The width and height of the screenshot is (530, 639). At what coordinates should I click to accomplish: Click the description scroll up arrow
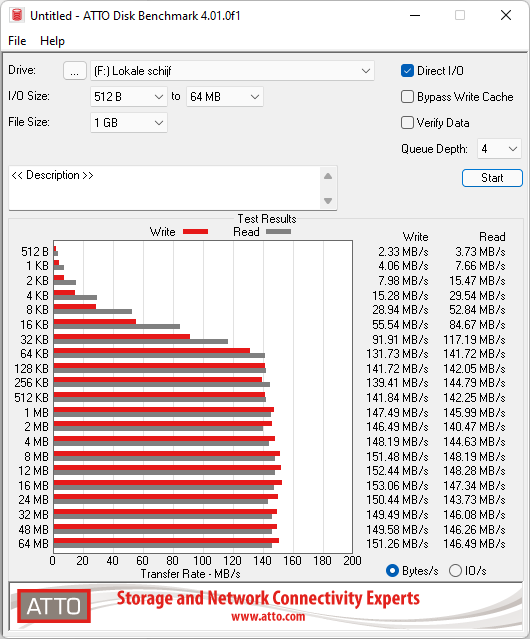tap(328, 176)
